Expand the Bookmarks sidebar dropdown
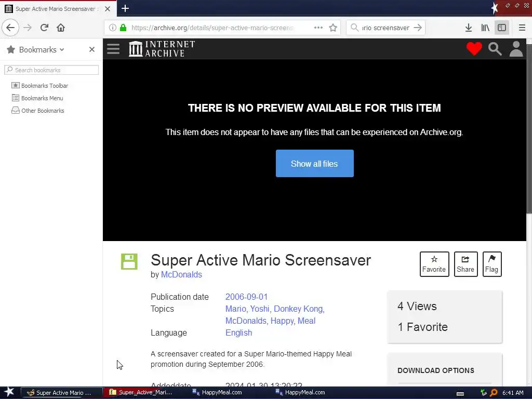532x399 pixels. 62,49
